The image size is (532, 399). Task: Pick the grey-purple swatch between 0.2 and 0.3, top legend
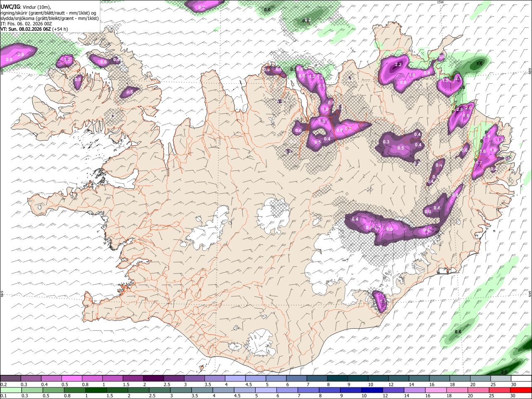[10, 379]
